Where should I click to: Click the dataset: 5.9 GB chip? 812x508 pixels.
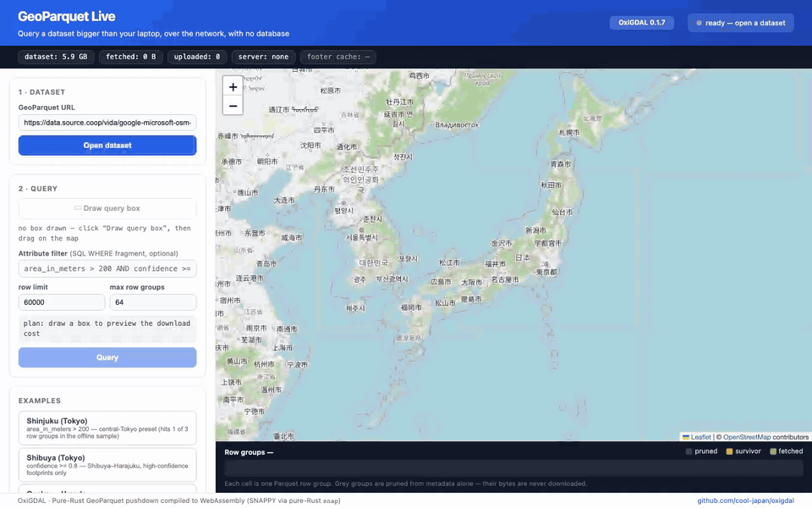tap(56, 57)
